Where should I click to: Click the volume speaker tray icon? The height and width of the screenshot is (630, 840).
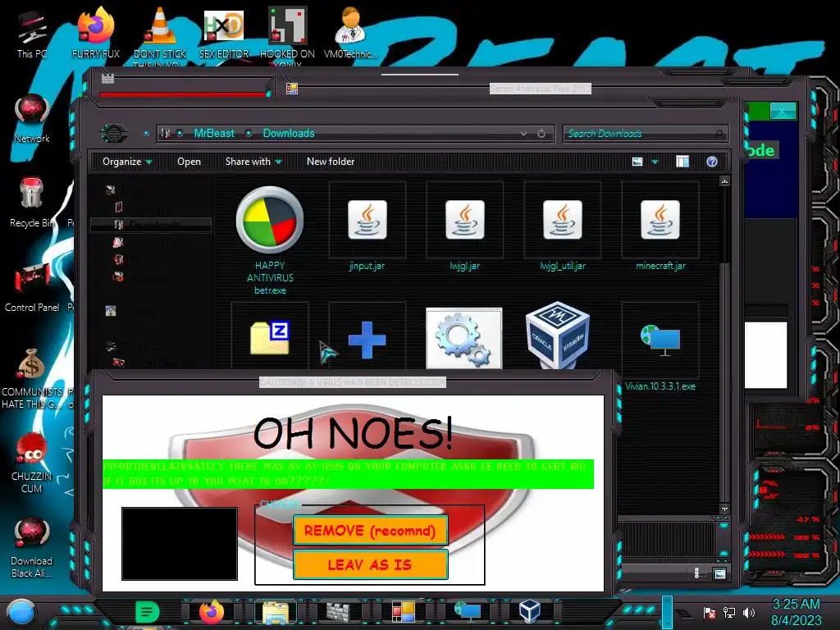748,612
